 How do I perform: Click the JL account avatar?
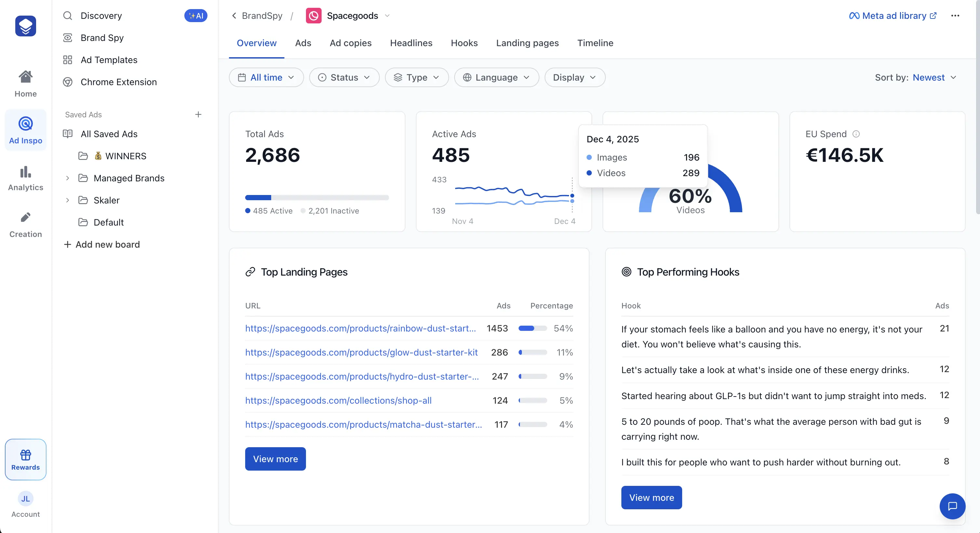tap(25, 499)
